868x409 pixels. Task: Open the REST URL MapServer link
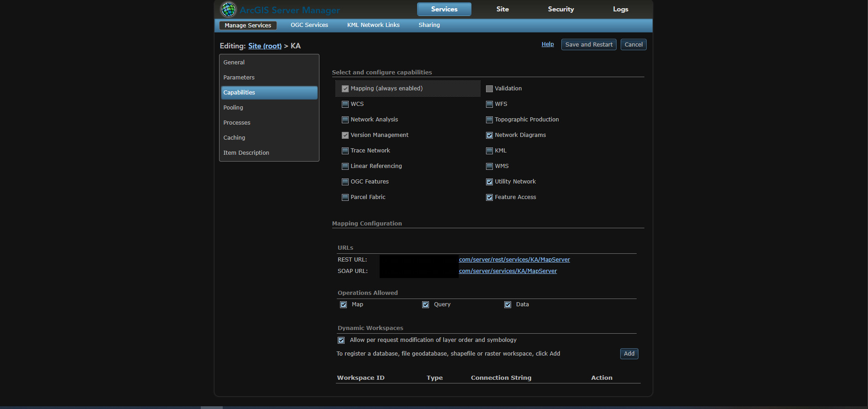pos(514,260)
